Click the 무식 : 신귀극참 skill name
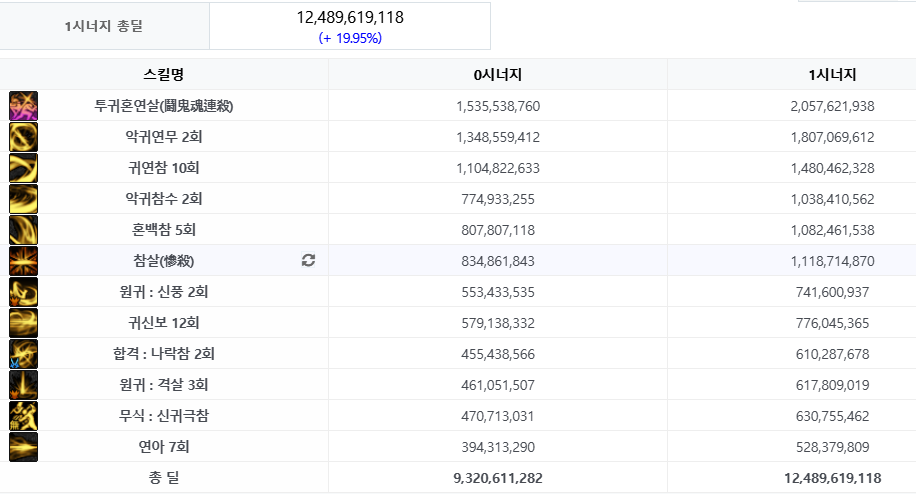Image resolution: width=916 pixels, height=494 pixels. [164, 415]
